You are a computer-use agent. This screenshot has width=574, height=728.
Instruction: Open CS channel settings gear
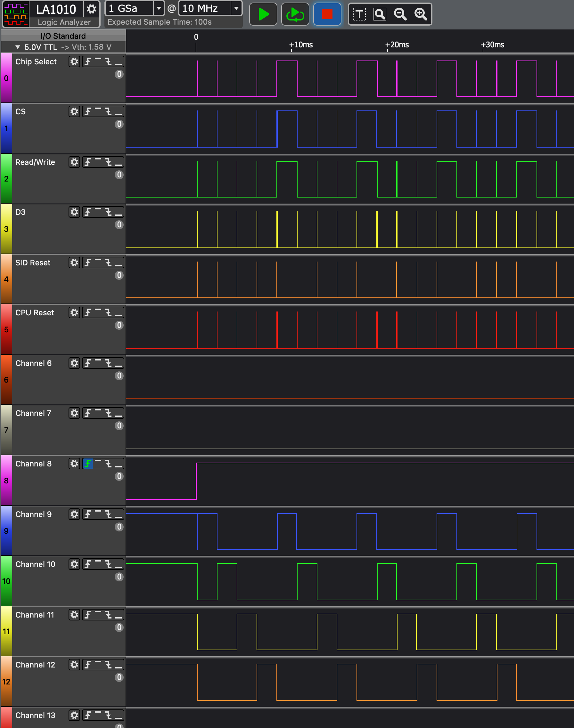click(74, 111)
